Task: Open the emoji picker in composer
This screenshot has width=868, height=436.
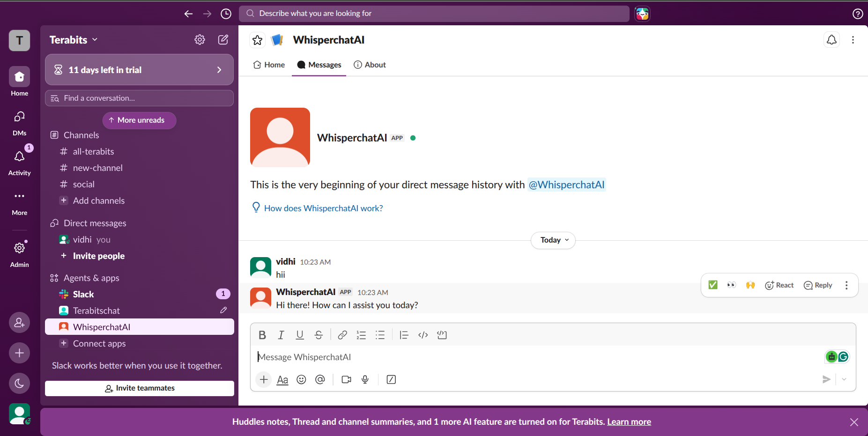Action: (301, 379)
